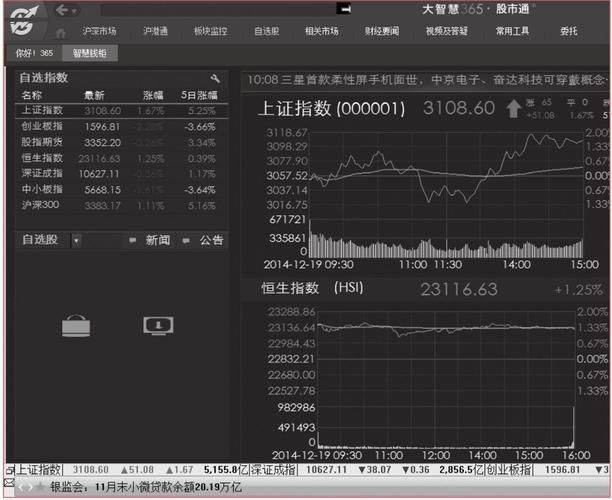Open the 板块监控 menu
Screen dimensions: 612x500
(211, 31)
